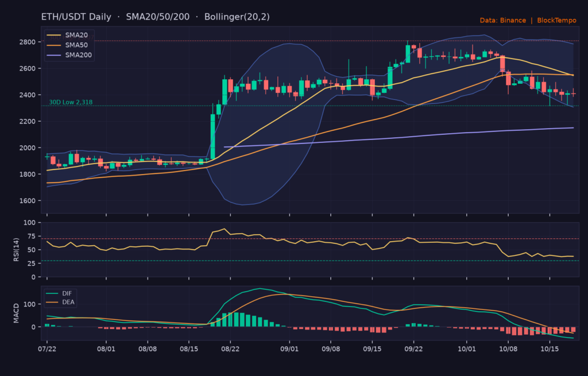Click the 2400 price axis label

(28, 95)
